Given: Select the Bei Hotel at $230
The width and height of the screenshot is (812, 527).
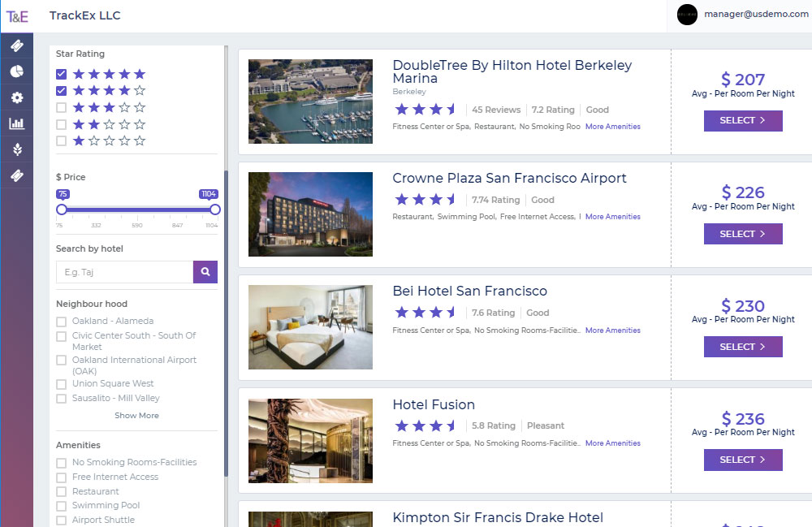Looking at the screenshot, I should pos(743,347).
